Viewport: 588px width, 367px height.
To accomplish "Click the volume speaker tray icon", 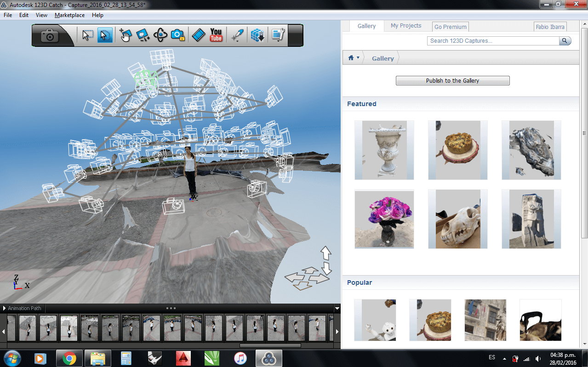I will [538, 358].
